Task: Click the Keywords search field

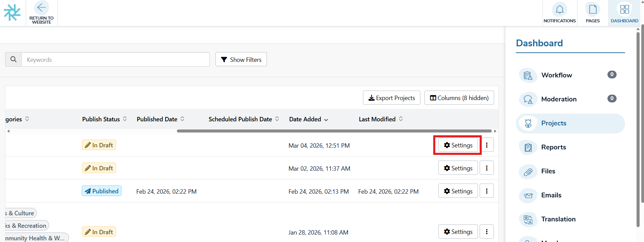Action: pyautogui.click(x=115, y=59)
